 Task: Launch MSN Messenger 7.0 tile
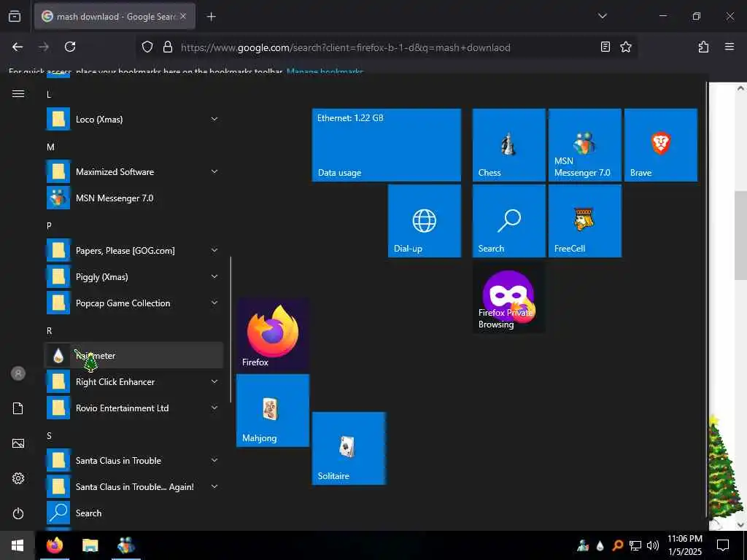point(584,145)
